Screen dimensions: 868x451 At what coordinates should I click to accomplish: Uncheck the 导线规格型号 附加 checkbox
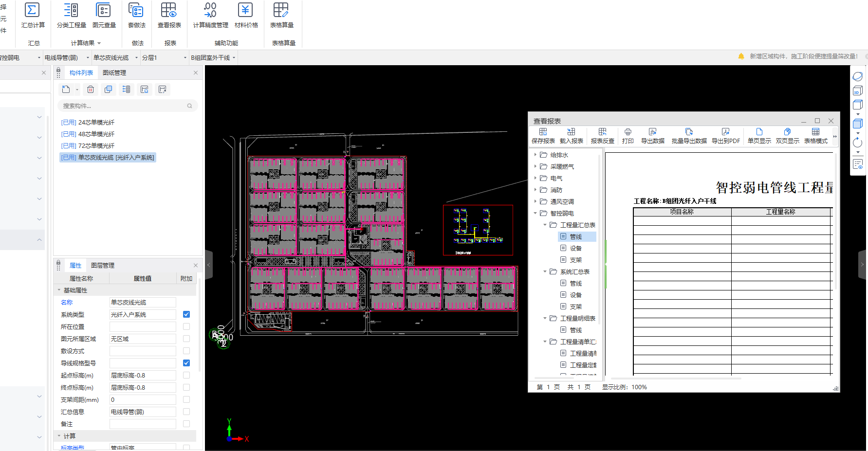tap(186, 363)
